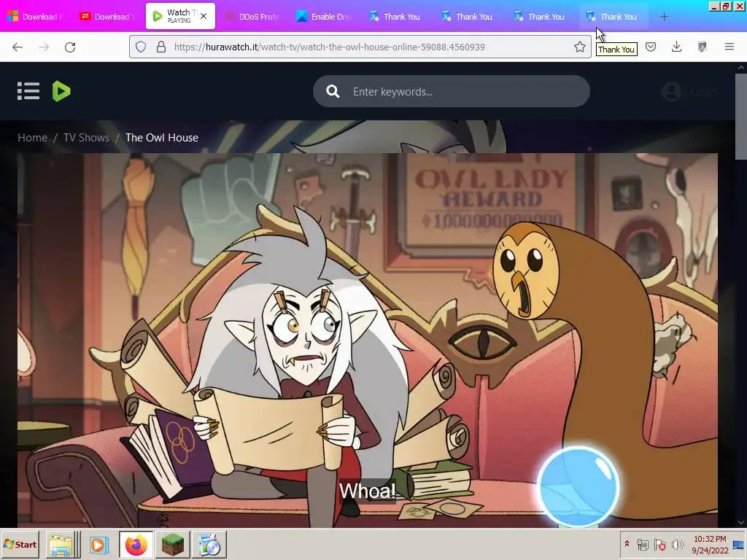Viewport: 747px width, 560px height.
Task: Switch to the Enable Dre tab
Action: pyautogui.click(x=325, y=17)
